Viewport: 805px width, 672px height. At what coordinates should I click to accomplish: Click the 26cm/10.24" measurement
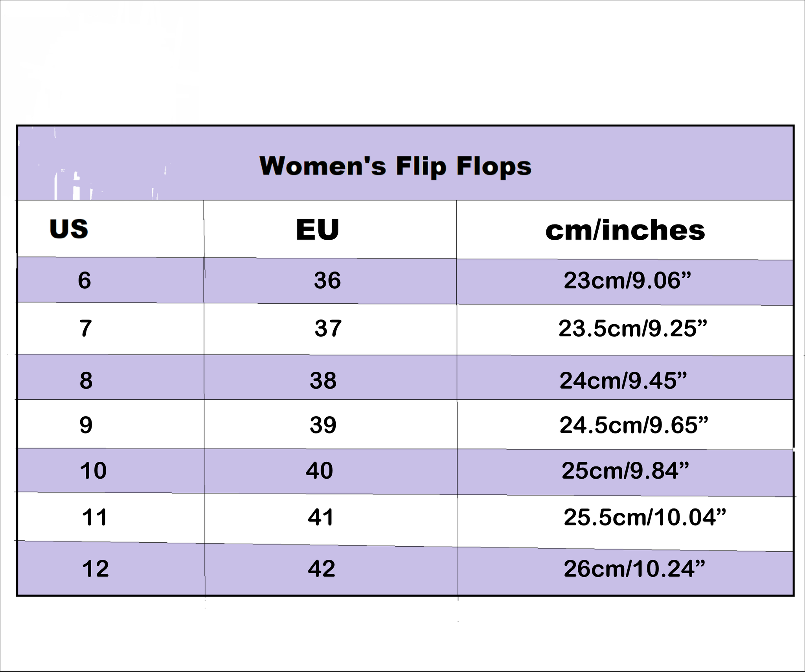click(634, 569)
